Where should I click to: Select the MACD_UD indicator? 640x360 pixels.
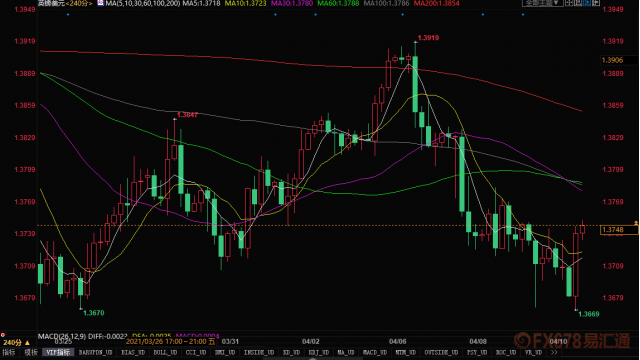coord(375,352)
